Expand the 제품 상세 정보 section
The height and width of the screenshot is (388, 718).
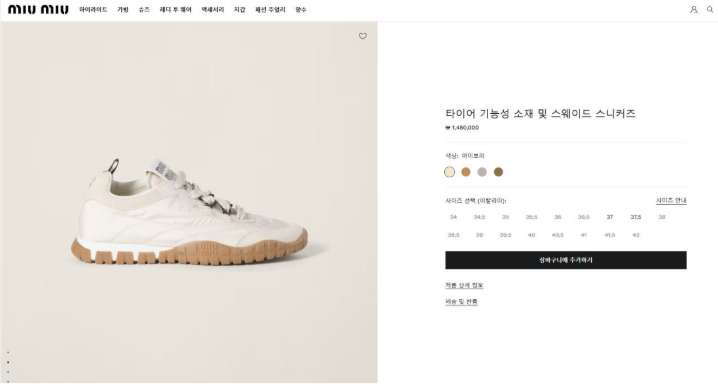coord(464,285)
